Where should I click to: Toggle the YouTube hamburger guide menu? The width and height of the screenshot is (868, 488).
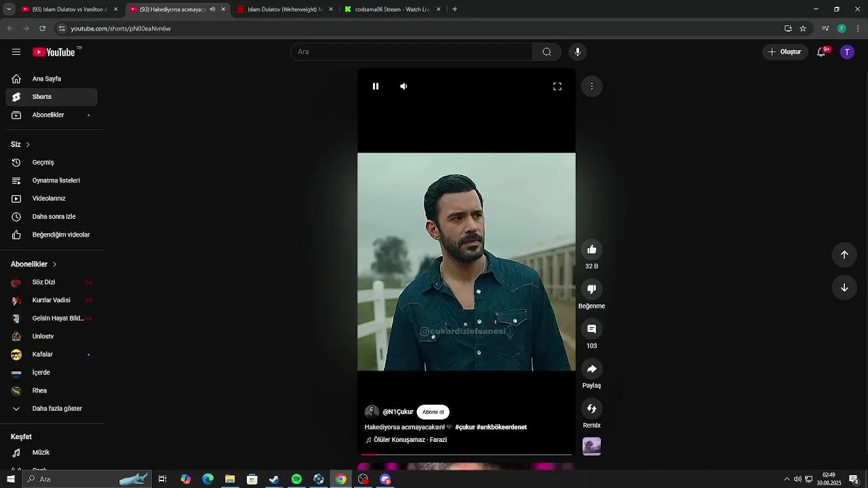point(16,52)
